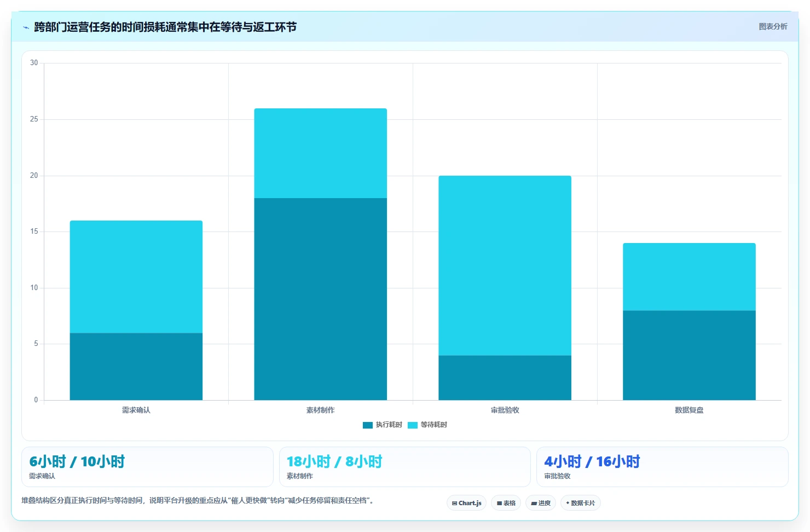The width and height of the screenshot is (810, 532).
Task: Click the footer note starting with 堆叠结构区分
Action: [197, 500]
